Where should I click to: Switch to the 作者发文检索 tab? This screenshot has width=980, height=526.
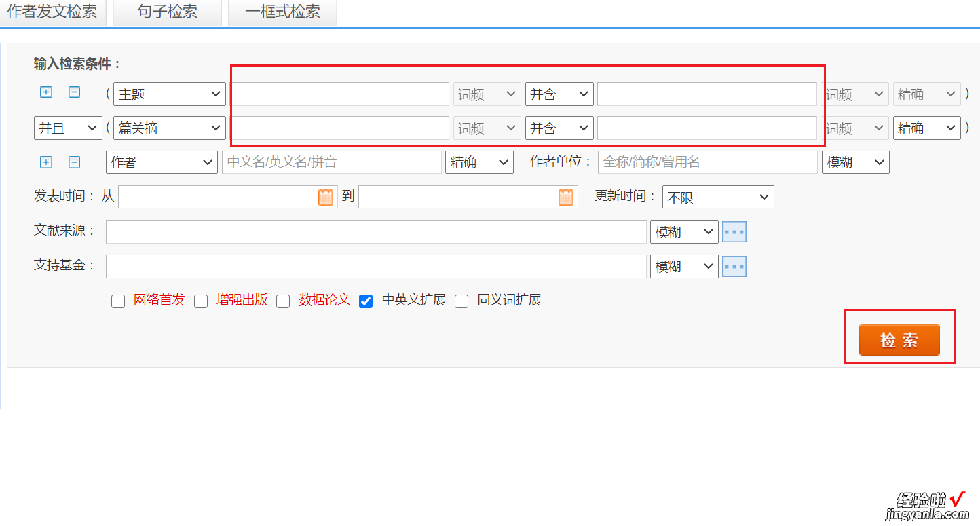pos(52,12)
